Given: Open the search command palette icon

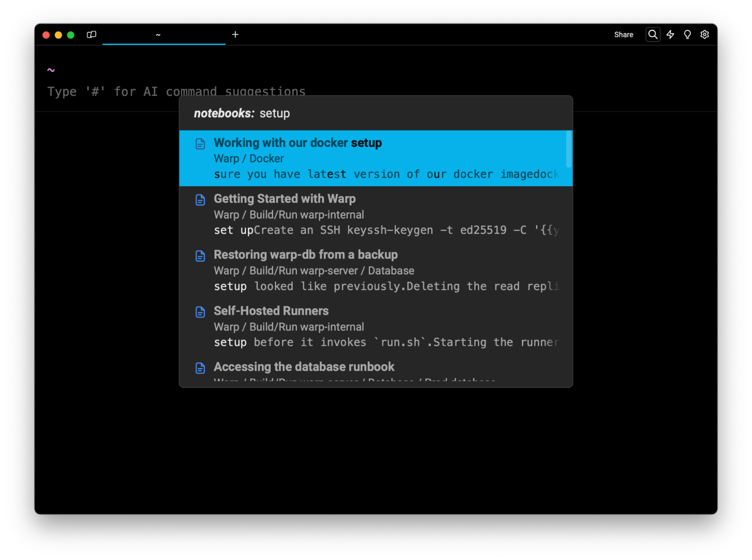Looking at the screenshot, I should 653,35.
